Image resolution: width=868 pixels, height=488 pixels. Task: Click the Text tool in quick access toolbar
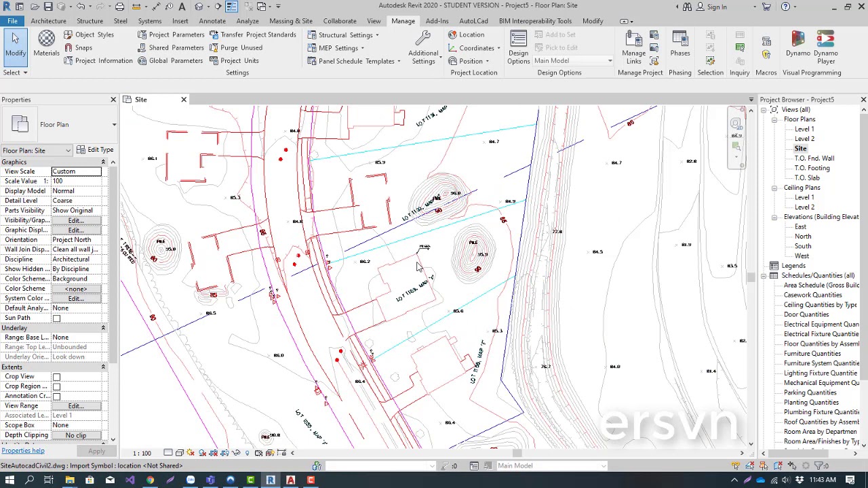pyautogui.click(x=182, y=6)
